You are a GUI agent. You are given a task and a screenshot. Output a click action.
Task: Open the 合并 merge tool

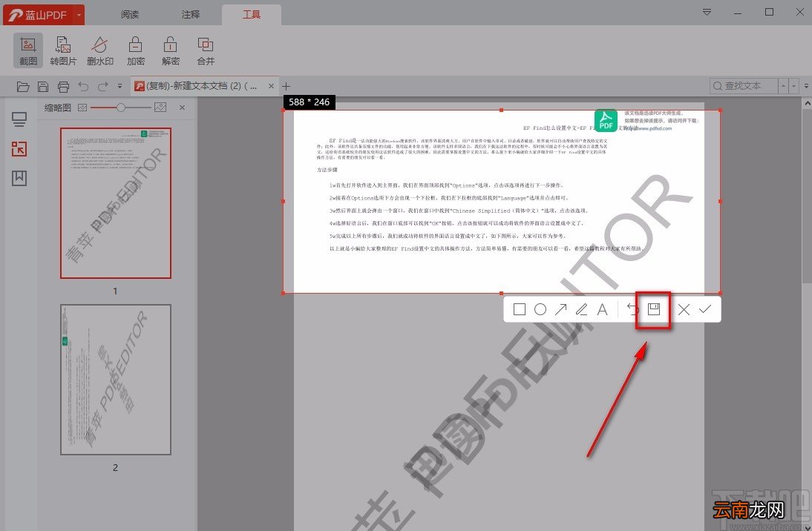point(206,50)
